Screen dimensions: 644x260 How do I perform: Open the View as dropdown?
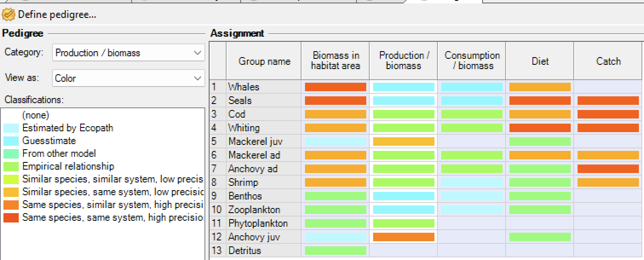click(x=128, y=78)
